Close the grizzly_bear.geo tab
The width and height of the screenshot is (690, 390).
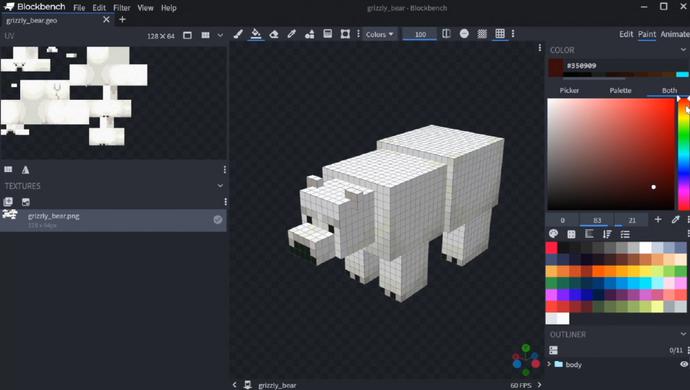coord(106,20)
